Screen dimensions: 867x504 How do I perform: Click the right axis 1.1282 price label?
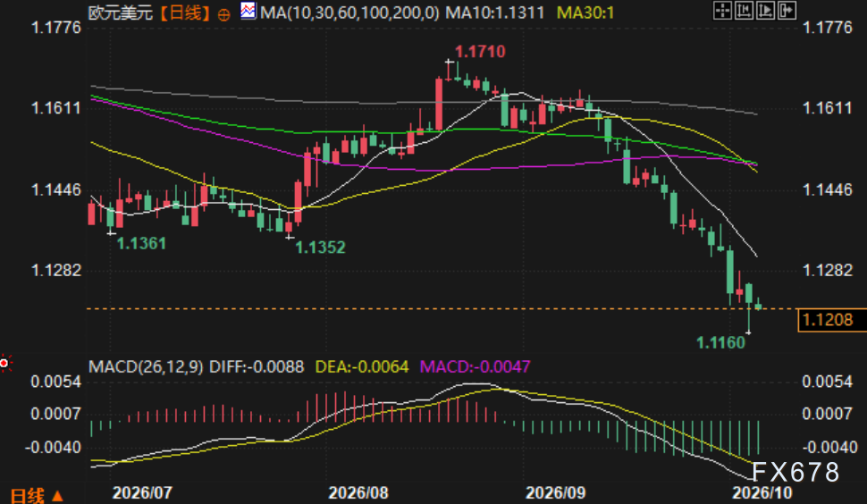click(827, 270)
